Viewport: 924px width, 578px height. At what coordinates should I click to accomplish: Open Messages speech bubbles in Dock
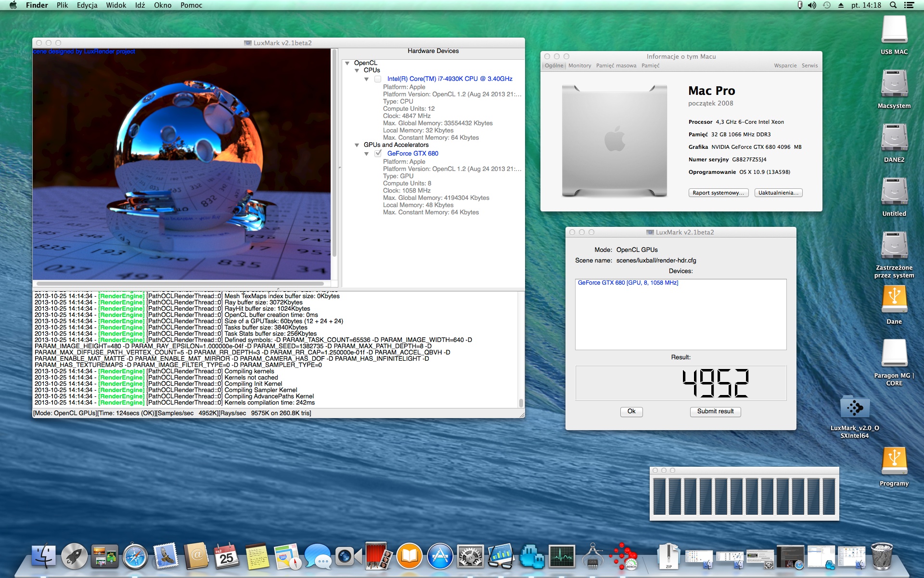318,556
